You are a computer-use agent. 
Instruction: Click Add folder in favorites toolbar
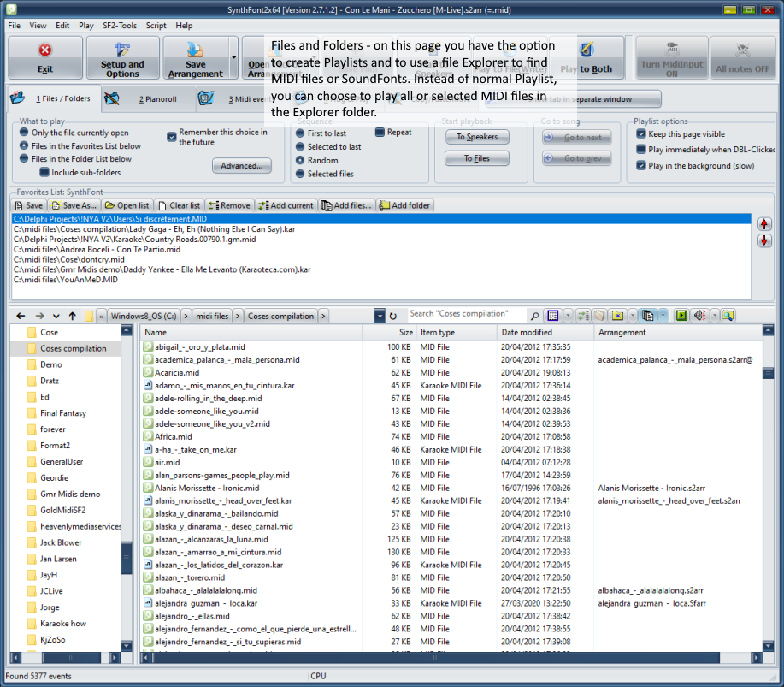pos(404,205)
